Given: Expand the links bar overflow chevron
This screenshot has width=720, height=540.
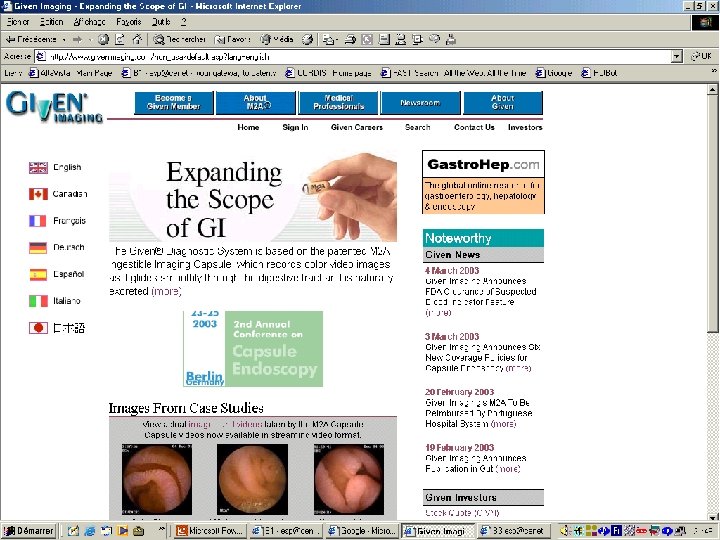Looking at the screenshot, I should (x=714, y=72).
